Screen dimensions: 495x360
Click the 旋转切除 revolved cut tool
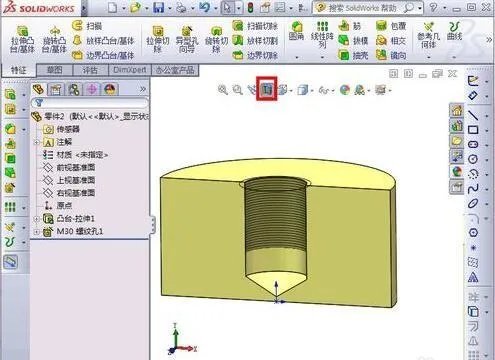tap(216, 40)
